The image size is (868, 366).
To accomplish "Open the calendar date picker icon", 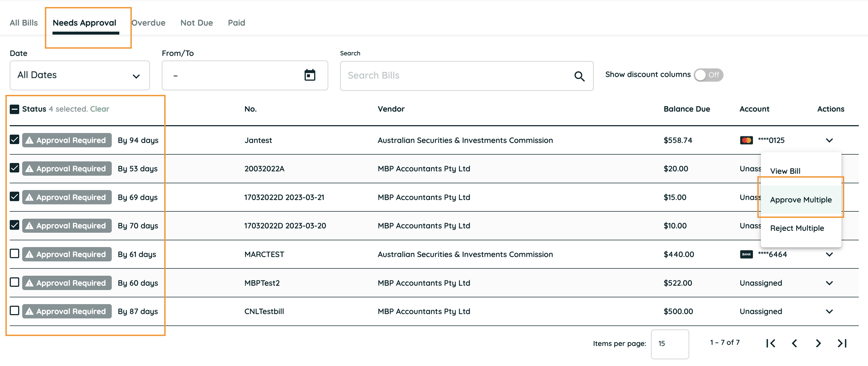I will tap(310, 75).
